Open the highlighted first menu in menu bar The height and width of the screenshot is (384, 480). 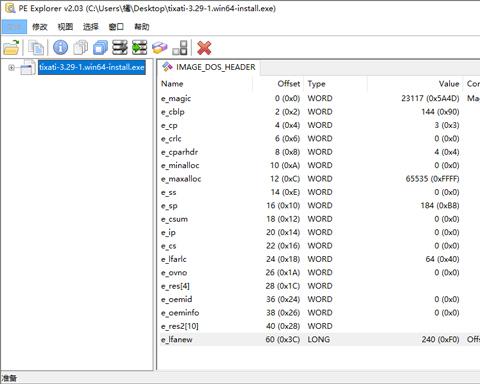(14, 27)
